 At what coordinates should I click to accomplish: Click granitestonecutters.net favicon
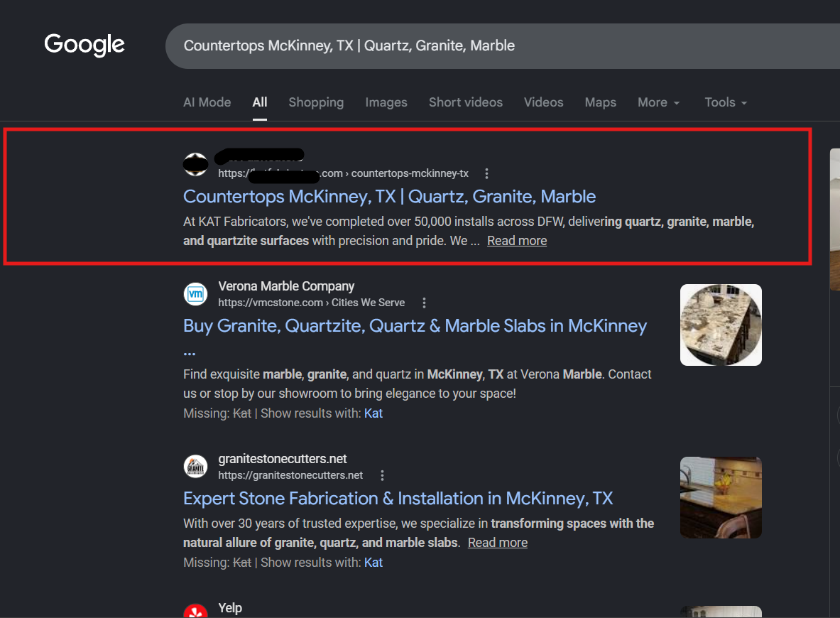tap(195, 466)
